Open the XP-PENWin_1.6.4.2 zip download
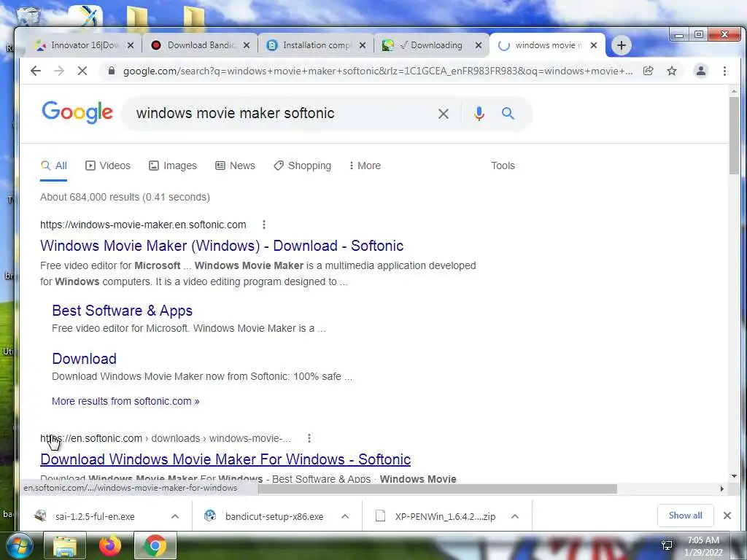747x560 pixels. [445, 516]
